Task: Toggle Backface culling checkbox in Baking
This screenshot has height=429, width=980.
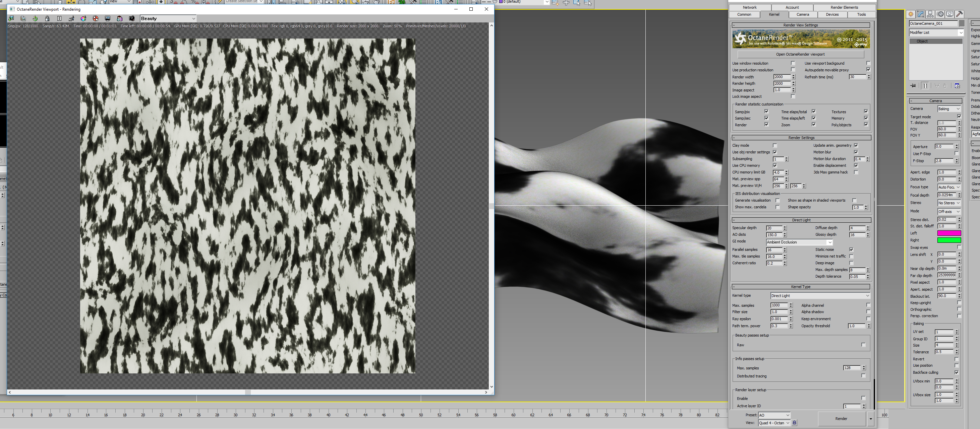Action: (x=957, y=372)
